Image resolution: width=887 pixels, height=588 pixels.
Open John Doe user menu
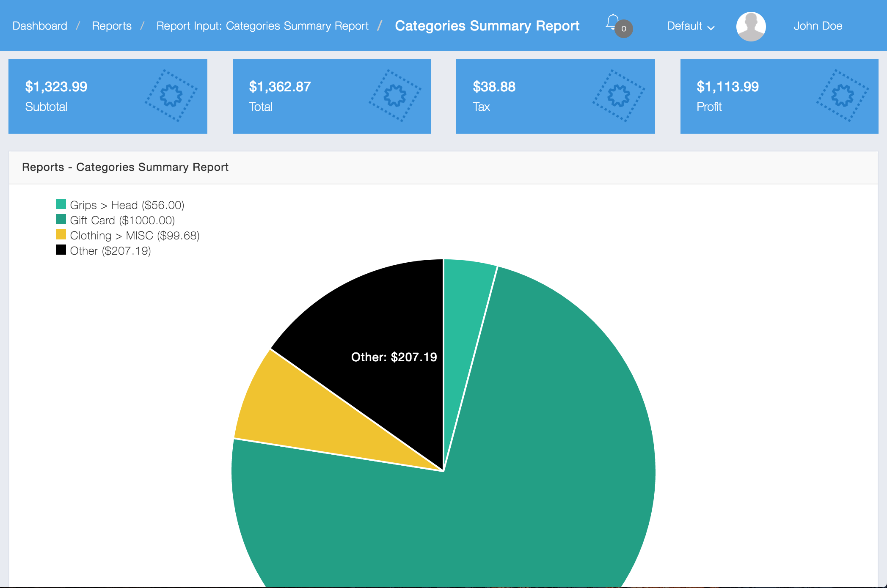[818, 26]
